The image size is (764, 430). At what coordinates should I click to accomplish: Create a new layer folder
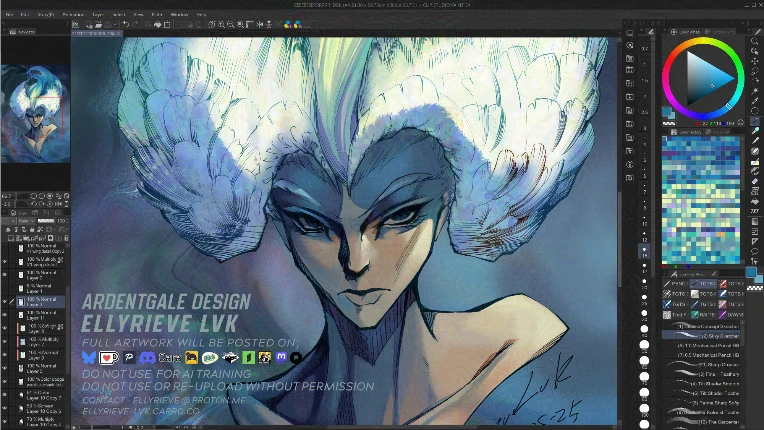coord(27,238)
